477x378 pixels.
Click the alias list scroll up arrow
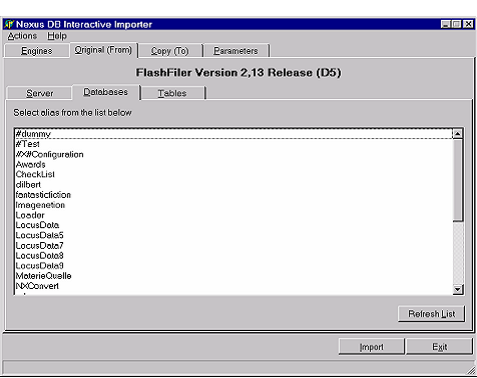click(x=458, y=134)
